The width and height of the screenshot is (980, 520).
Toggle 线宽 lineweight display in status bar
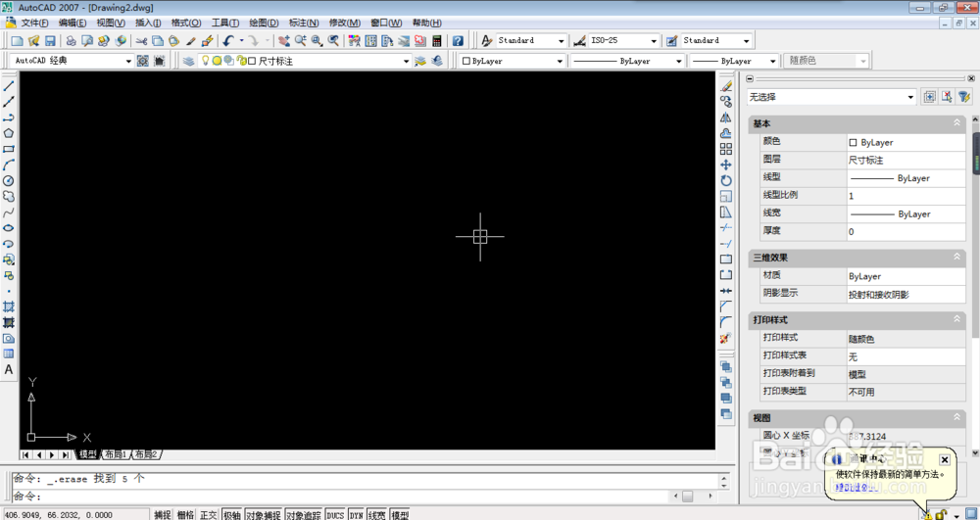(377, 515)
